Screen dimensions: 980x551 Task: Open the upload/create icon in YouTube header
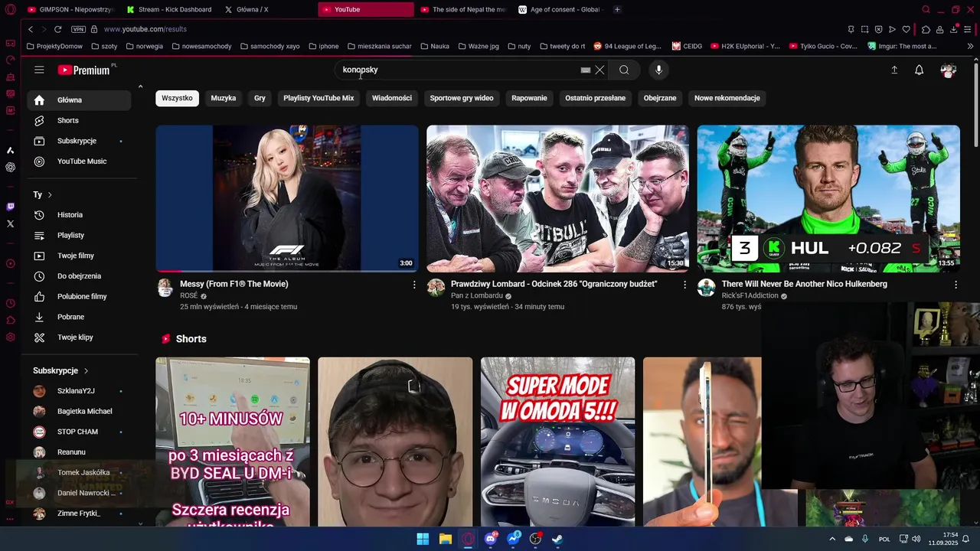(894, 70)
